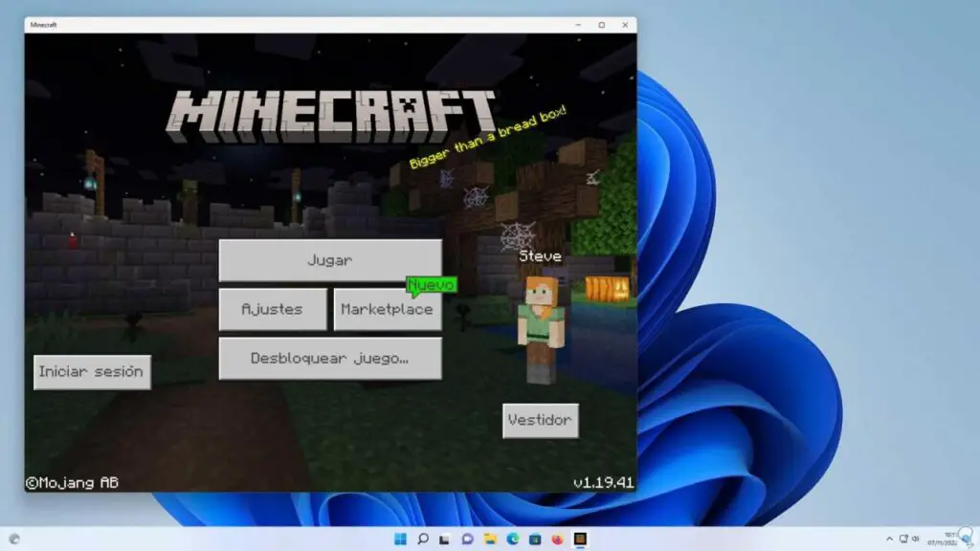The height and width of the screenshot is (551, 980).
Task: Open the calendar from the taskbar clock
Action: click(945, 539)
